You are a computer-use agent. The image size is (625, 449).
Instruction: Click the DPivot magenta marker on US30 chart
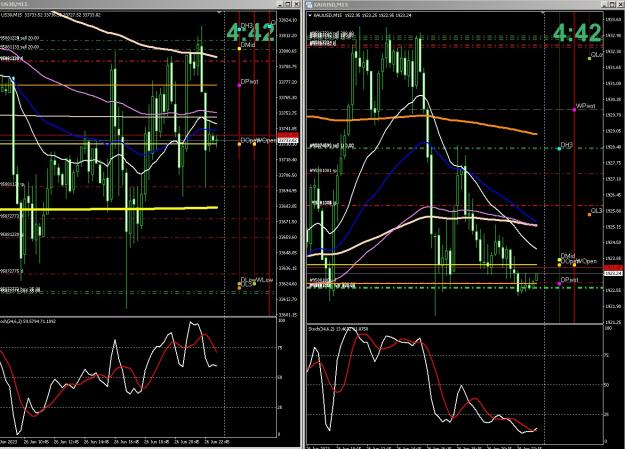239,85
